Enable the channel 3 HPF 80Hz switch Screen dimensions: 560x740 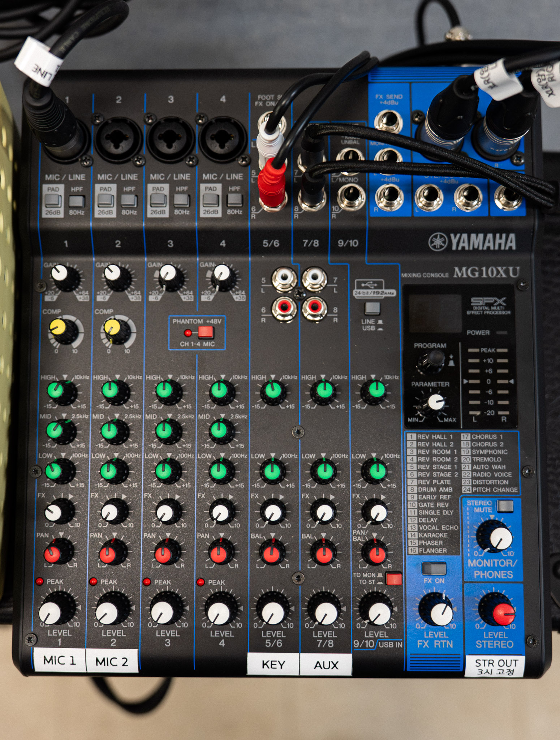point(182,201)
